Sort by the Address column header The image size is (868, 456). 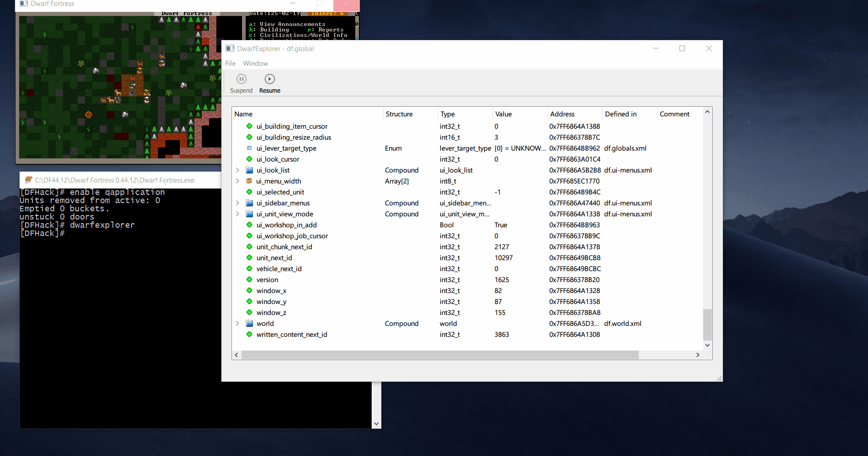575,114
